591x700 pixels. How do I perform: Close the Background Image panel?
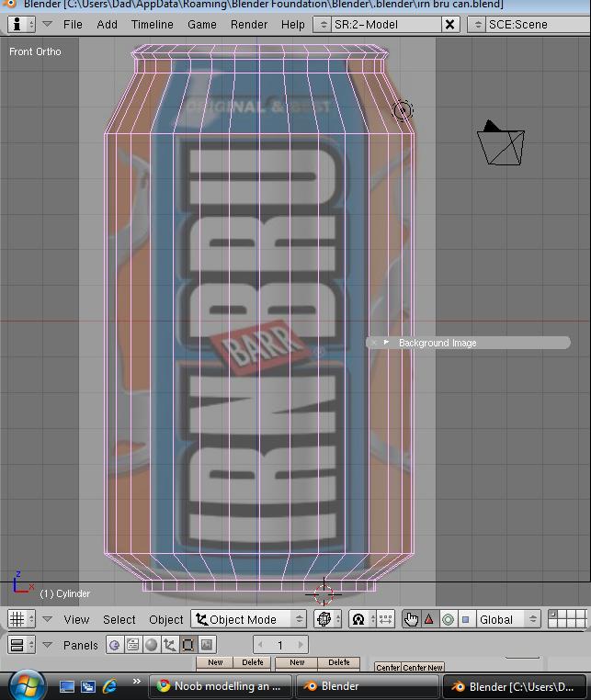(374, 343)
